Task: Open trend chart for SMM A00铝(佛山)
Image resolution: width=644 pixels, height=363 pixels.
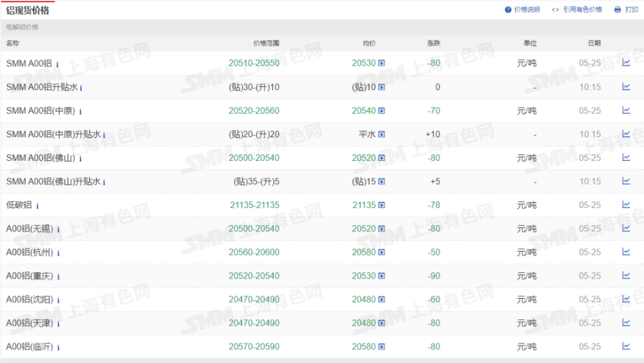Action: point(626,157)
